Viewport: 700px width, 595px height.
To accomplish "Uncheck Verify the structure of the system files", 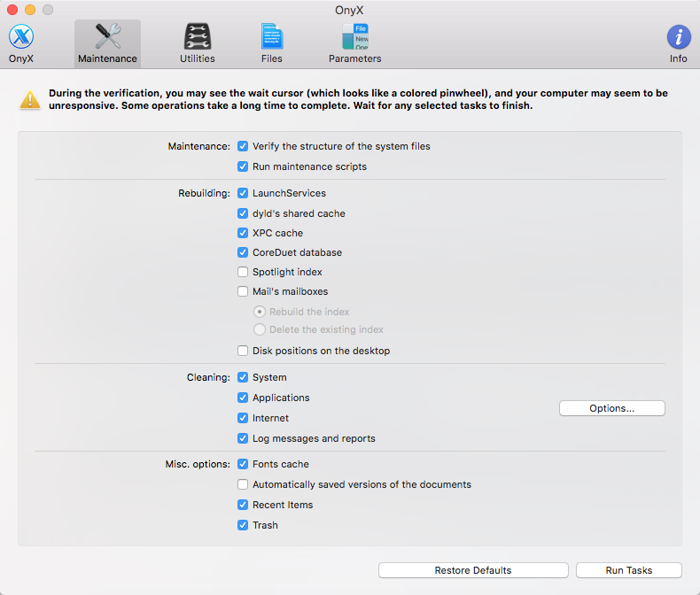I will pyautogui.click(x=243, y=146).
